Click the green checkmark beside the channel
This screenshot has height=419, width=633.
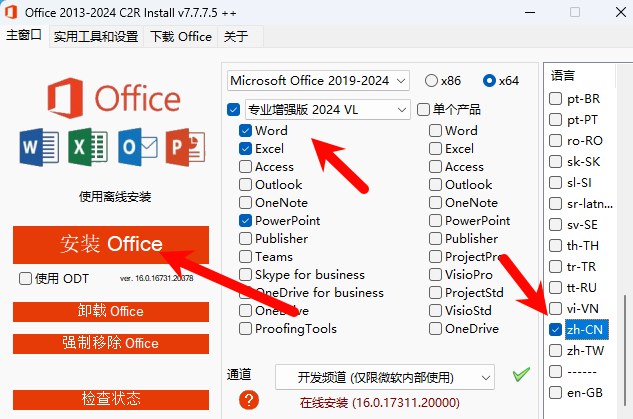coord(520,374)
